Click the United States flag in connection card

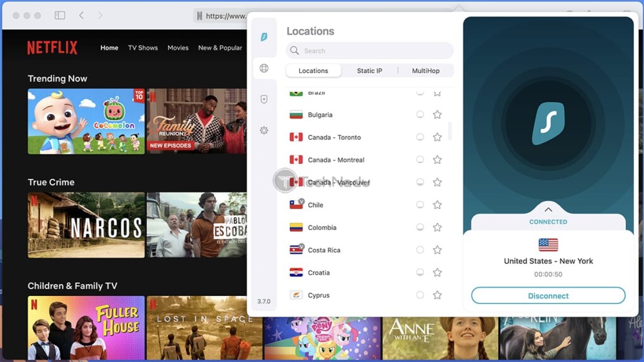tap(548, 245)
